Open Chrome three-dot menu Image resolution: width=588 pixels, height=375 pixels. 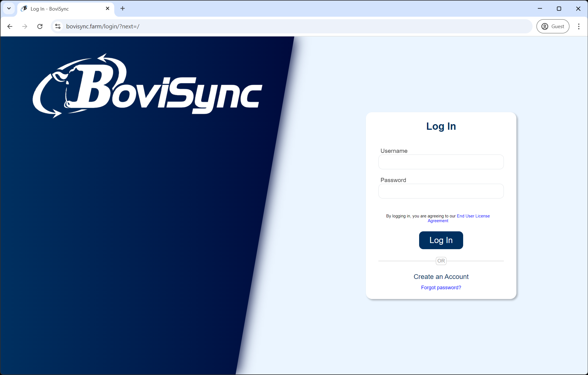pyautogui.click(x=579, y=26)
